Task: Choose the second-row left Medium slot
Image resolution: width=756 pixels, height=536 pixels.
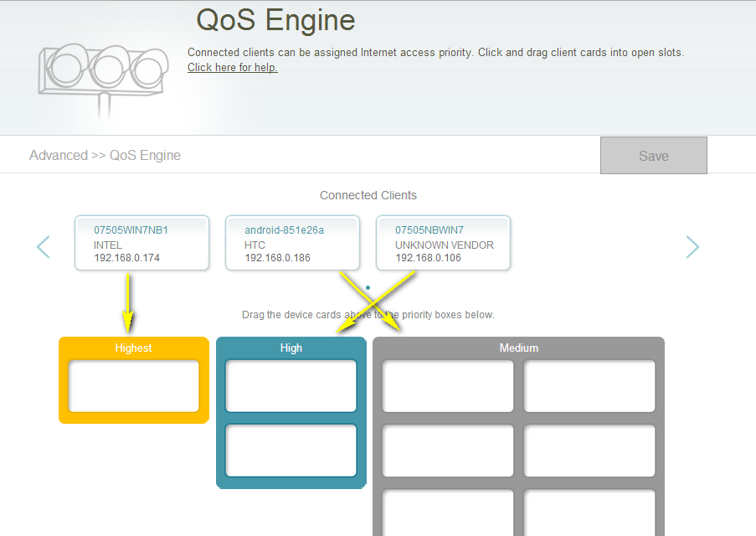Action: 448,451
